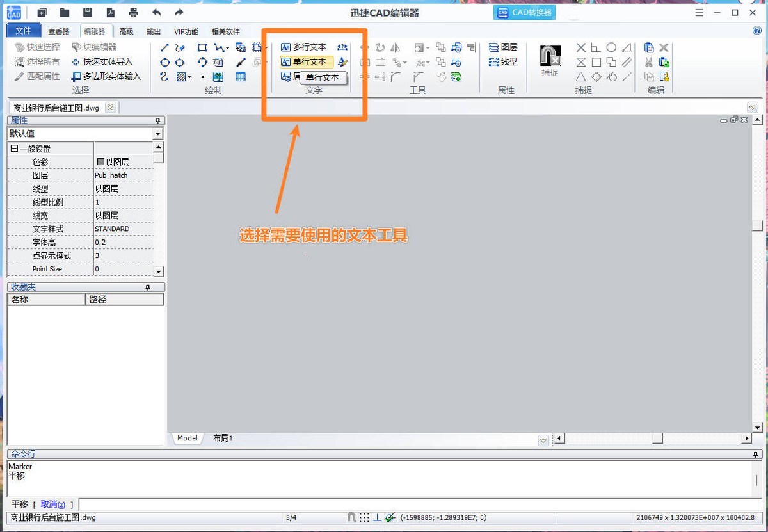Toggle grid snap in the status bar
The height and width of the screenshot is (532, 768).
(364, 517)
